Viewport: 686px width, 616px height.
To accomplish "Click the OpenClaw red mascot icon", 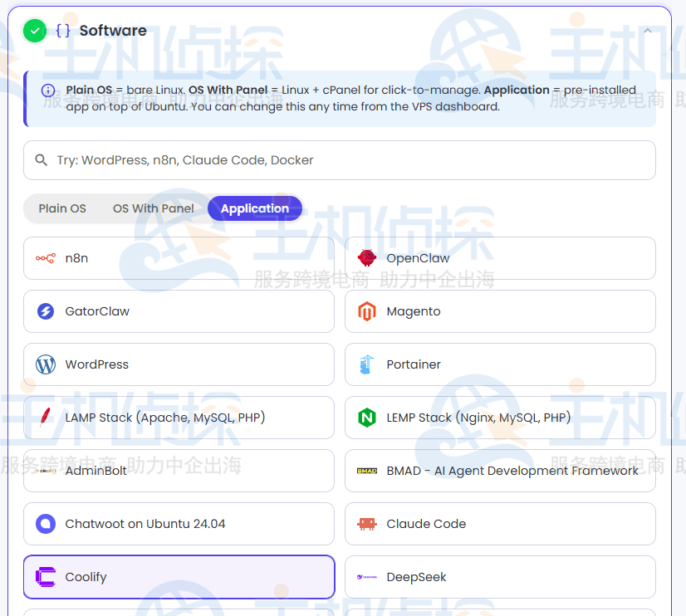I will pos(366,258).
